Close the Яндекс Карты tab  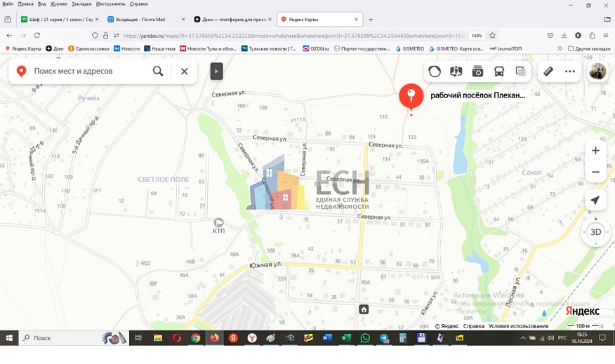tap(356, 19)
